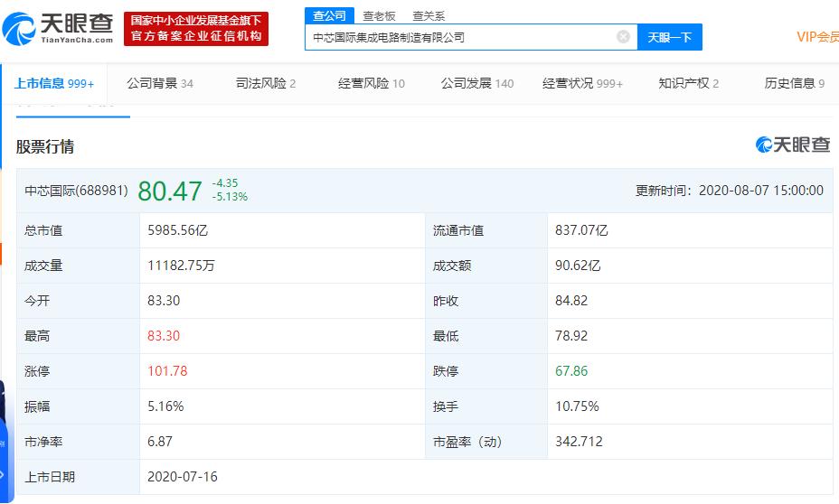This screenshot has width=839, height=504.
Task: Select the 查公司 search tab
Action: pos(330,15)
